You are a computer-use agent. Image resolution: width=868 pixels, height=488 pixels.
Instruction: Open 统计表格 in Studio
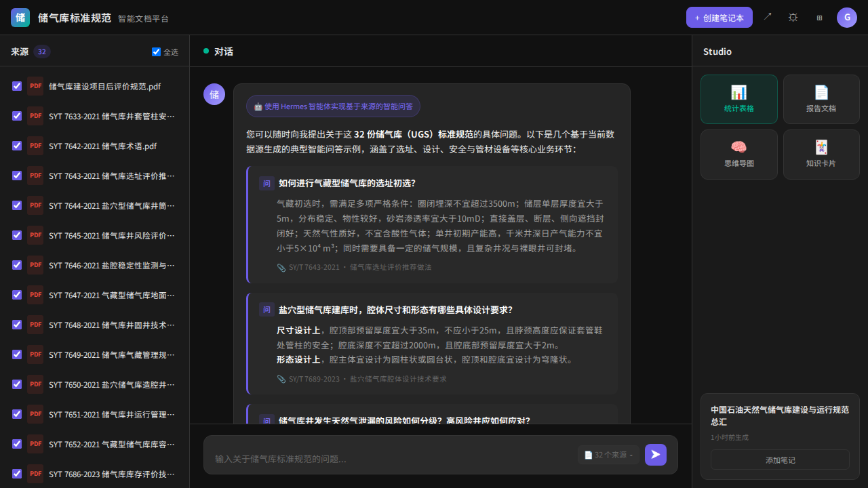739,99
